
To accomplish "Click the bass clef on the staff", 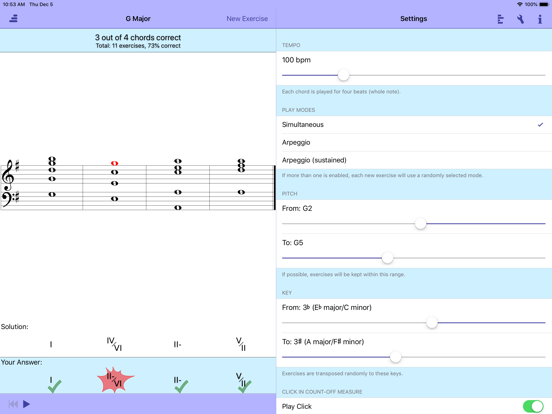I will point(7,199).
